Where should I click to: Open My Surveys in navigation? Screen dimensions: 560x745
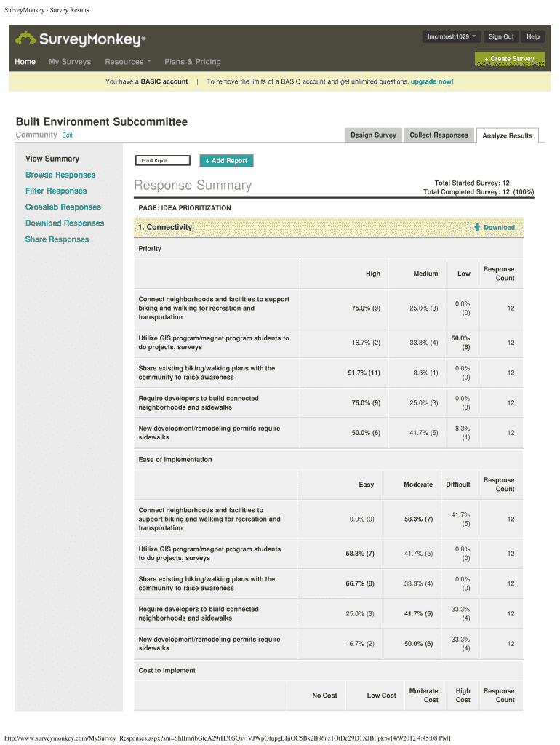[70, 62]
